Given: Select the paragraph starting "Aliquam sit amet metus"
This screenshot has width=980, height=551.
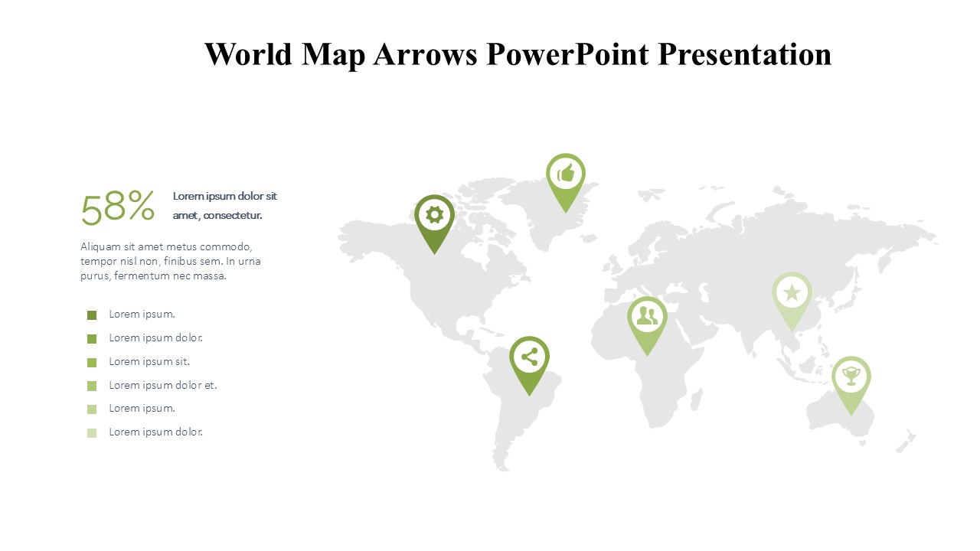Looking at the screenshot, I should [171, 261].
